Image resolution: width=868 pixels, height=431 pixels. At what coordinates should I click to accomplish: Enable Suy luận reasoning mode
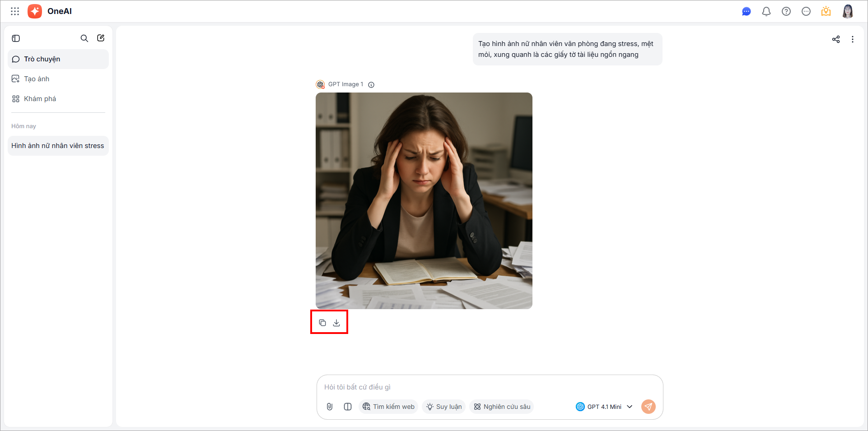point(443,407)
